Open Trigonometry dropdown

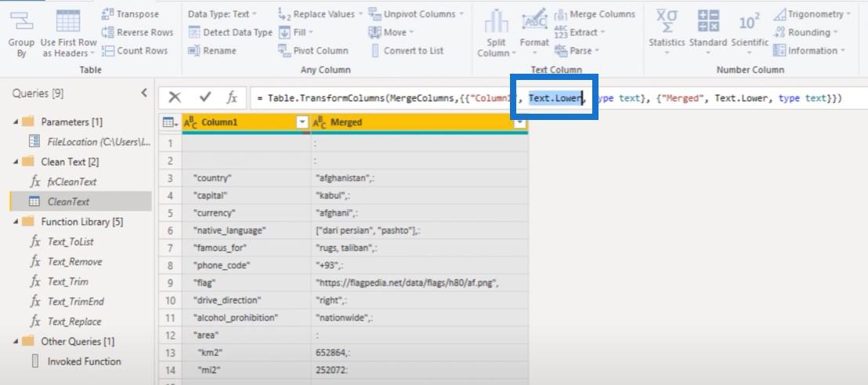[x=812, y=14]
